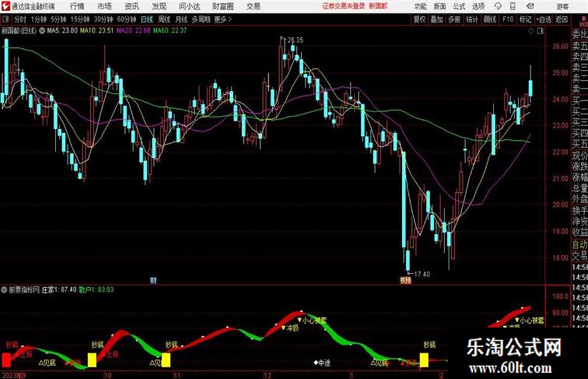Image resolution: width=588 pixels, height=379 pixels.
Task: Click the MA10: 23.51 indicator value
Action: (96, 30)
